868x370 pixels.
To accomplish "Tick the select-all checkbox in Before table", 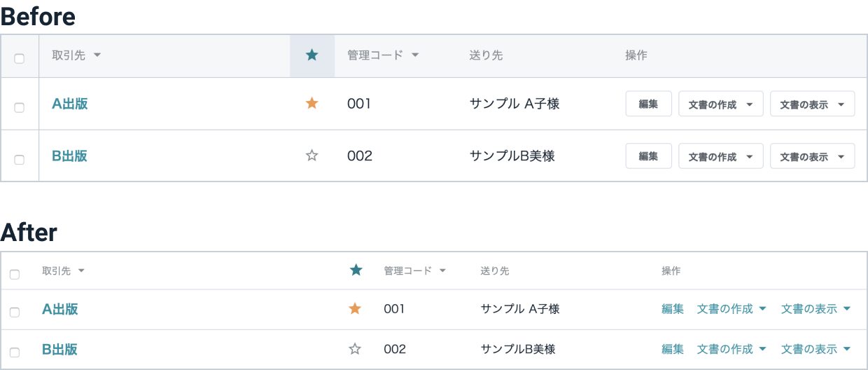I will click(x=20, y=58).
